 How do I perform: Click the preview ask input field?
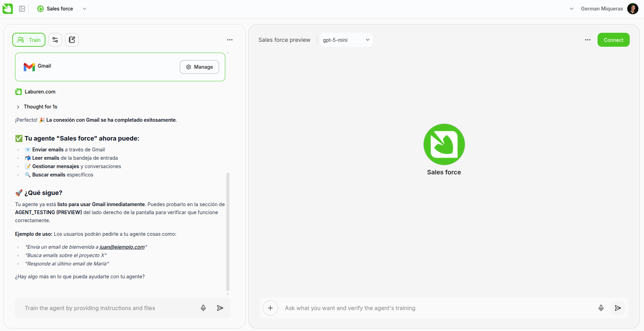coord(437,308)
